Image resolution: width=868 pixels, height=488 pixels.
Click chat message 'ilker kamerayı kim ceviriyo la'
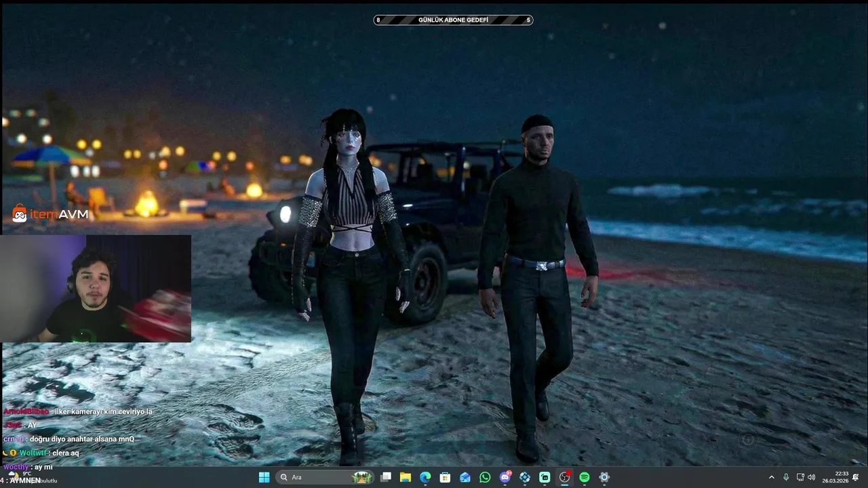(103, 411)
